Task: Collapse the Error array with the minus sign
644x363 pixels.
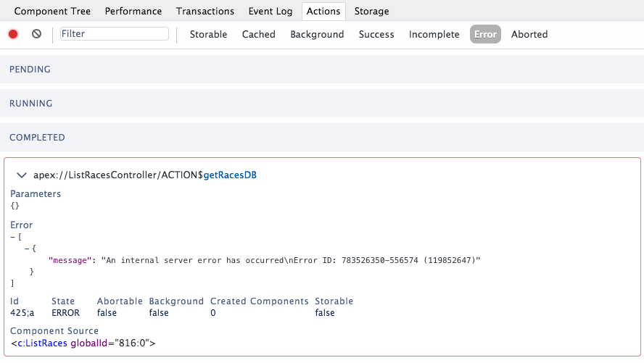Action: [x=12, y=237]
